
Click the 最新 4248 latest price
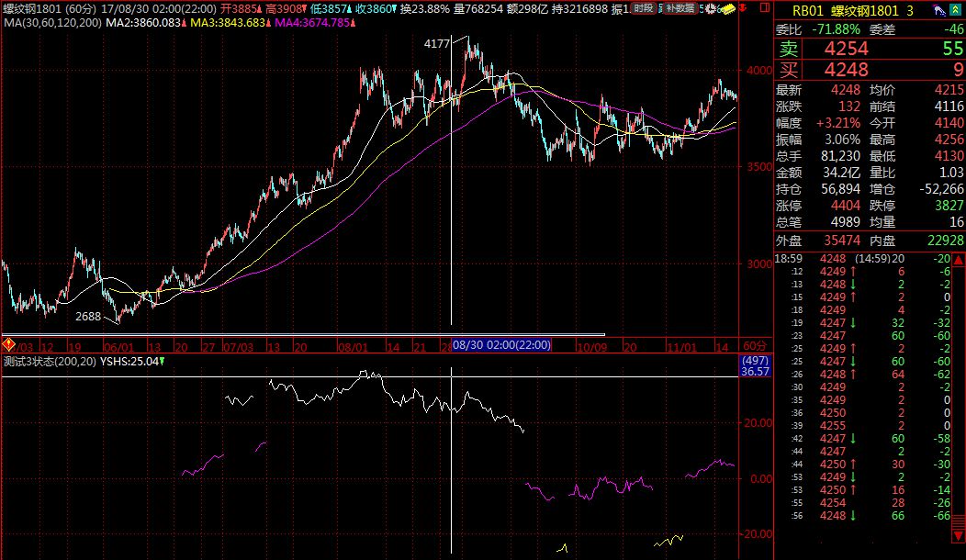tap(845, 91)
